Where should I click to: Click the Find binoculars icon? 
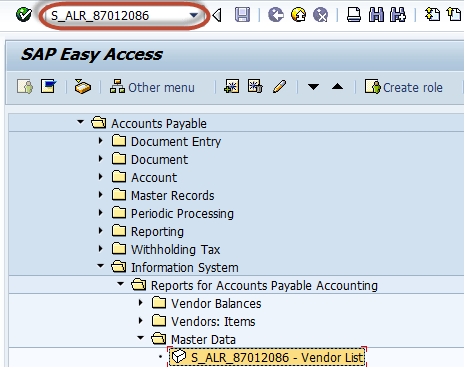point(376,15)
